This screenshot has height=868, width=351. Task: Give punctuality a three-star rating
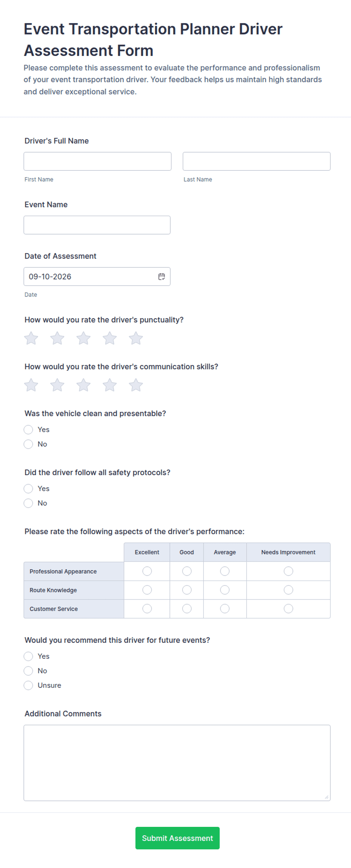[x=83, y=338]
